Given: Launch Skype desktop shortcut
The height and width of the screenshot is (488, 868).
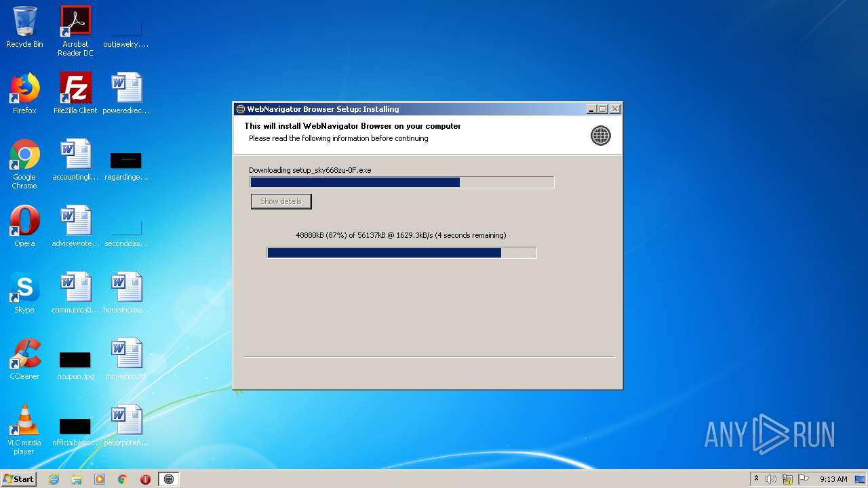Looking at the screenshot, I should (24, 293).
